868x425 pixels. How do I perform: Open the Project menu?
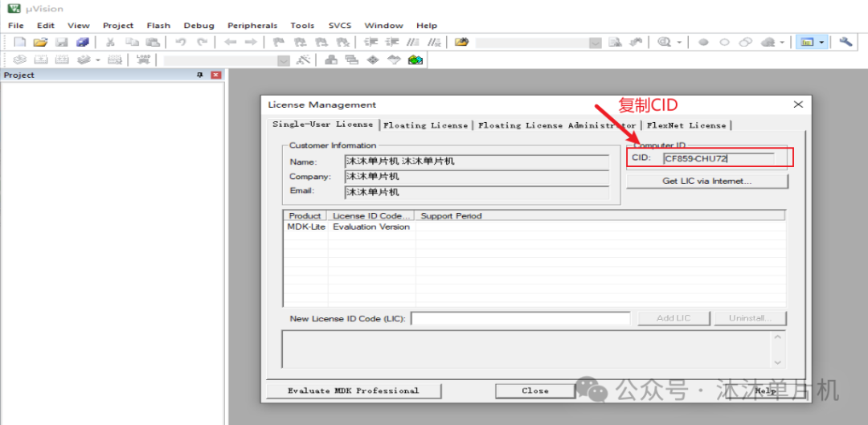pyautogui.click(x=118, y=26)
